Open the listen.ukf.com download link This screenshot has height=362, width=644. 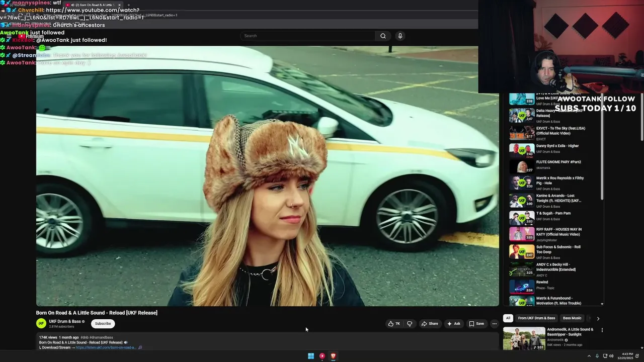point(106,347)
